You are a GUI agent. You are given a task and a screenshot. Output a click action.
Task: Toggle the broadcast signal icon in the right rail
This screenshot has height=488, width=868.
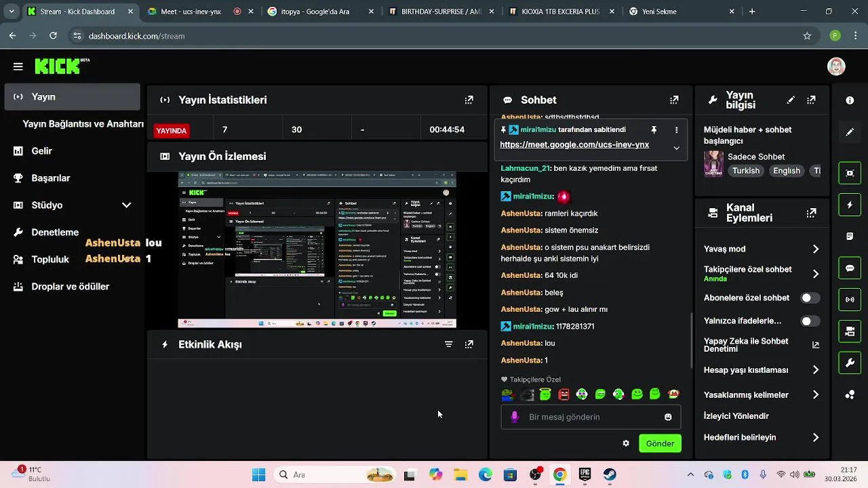point(850,300)
